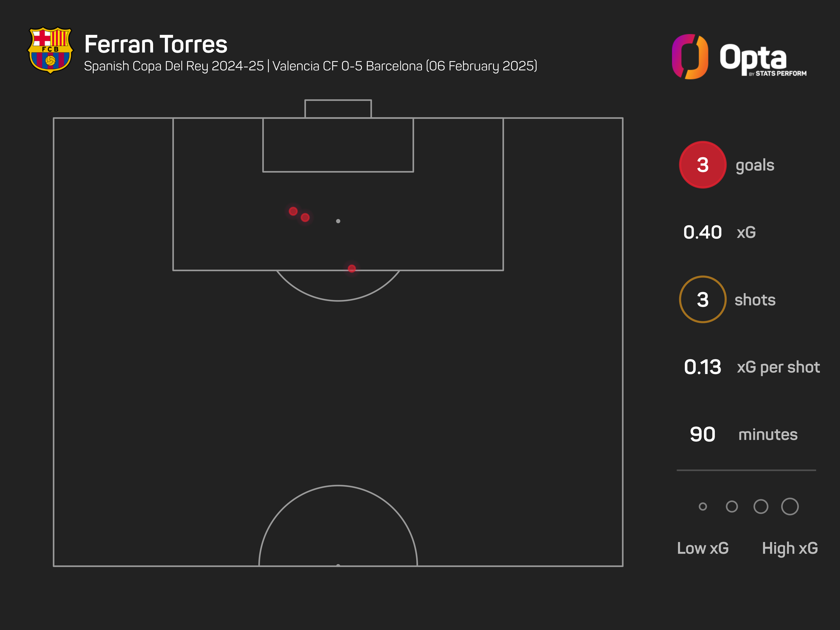Screen dimensions: 840x630
Task: Click the gold-outlined shots count circle
Action: click(x=702, y=300)
